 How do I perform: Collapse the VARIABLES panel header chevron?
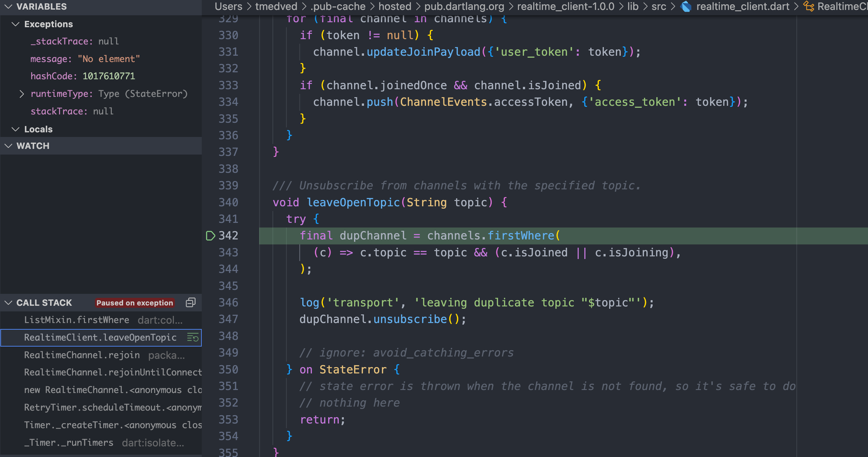tap(8, 6)
